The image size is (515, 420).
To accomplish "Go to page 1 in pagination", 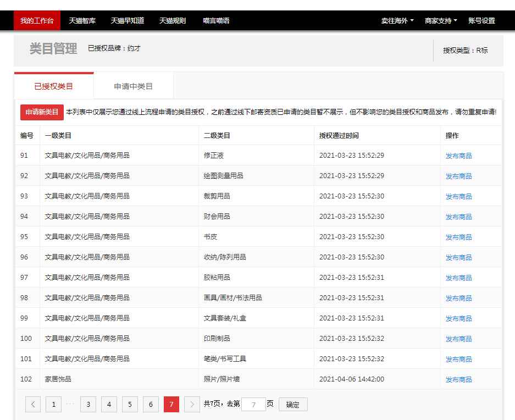I will (54, 404).
